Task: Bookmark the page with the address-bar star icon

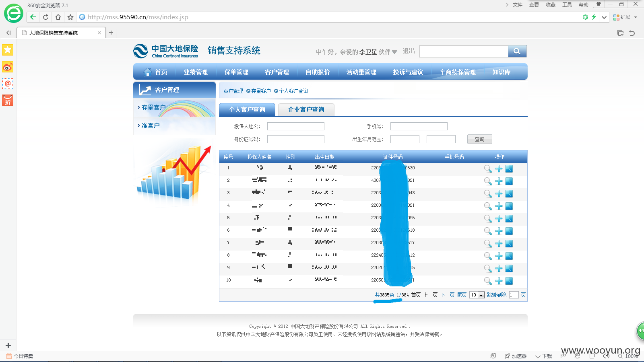Action: tap(70, 17)
